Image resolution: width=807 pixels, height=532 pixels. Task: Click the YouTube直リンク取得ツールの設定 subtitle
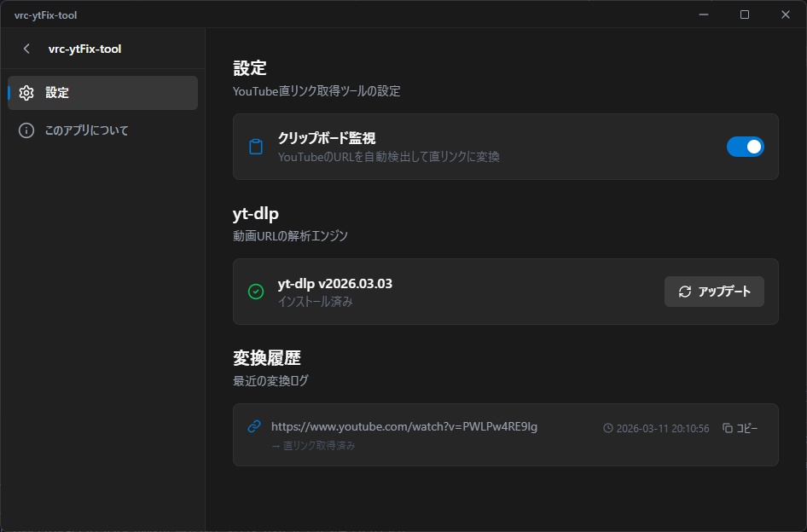[316, 91]
